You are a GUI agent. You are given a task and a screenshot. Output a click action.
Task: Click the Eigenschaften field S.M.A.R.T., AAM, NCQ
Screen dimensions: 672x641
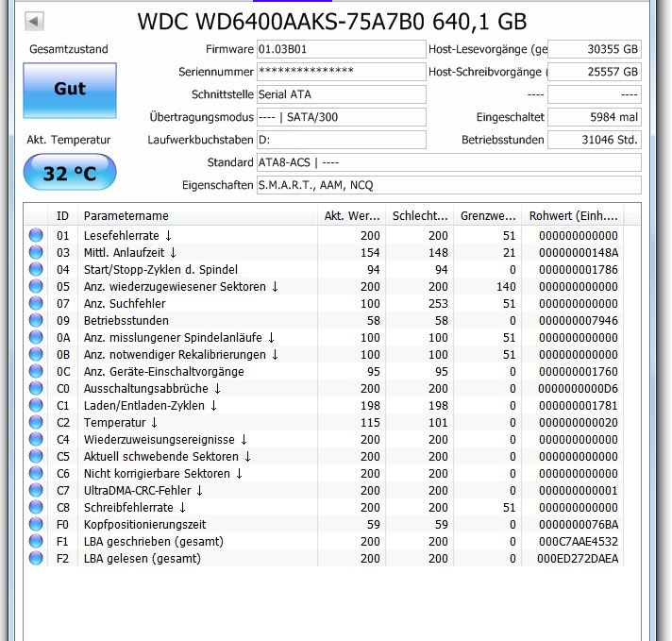pos(448,185)
